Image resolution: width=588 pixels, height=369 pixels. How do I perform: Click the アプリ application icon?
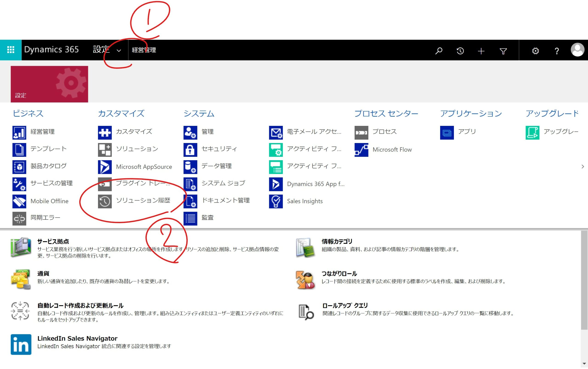pos(447,132)
